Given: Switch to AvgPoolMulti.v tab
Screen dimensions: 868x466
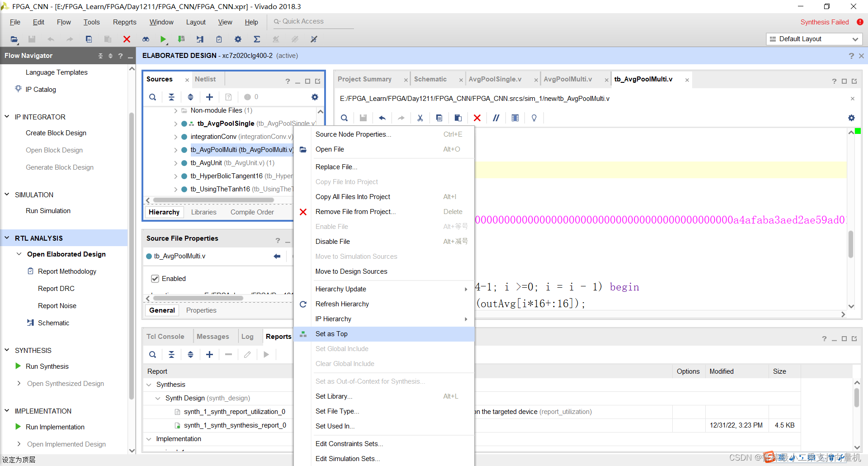Looking at the screenshot, I should point(568,79).
